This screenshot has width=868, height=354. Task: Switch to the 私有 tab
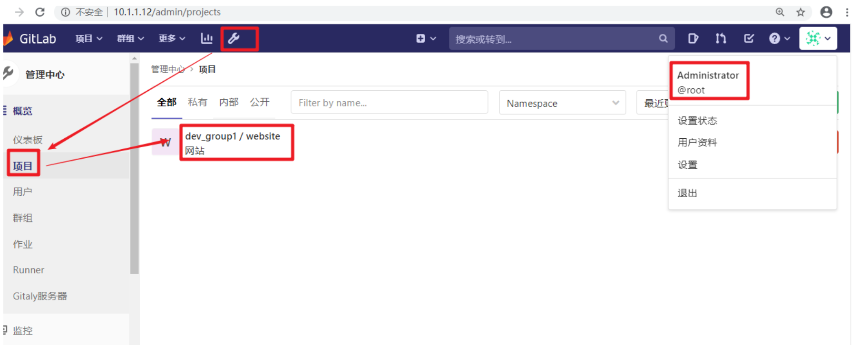(197, 102)
